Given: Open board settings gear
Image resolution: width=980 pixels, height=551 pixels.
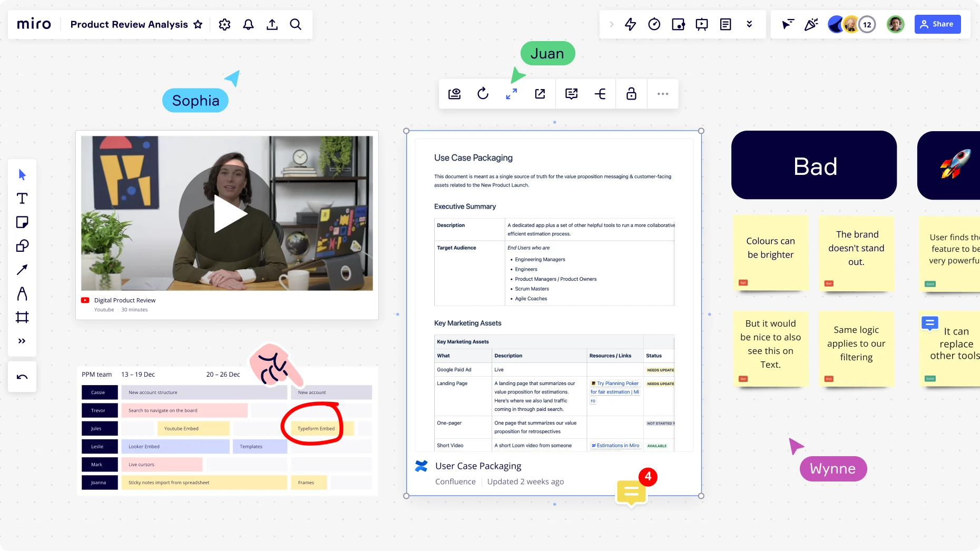Looking at the screenshot, I should click(224, 24).
